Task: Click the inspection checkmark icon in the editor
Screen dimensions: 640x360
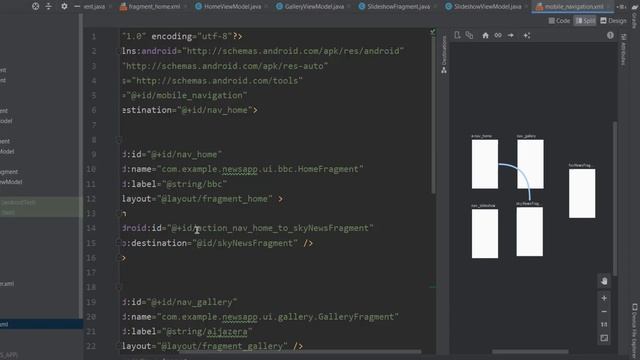Action: coord(433,31)
